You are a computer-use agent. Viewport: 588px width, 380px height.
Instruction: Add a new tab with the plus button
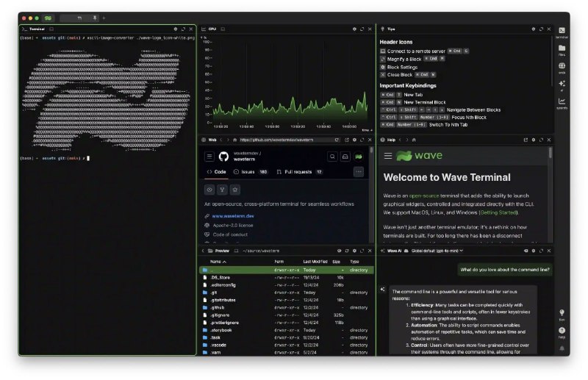click(104, 18)
